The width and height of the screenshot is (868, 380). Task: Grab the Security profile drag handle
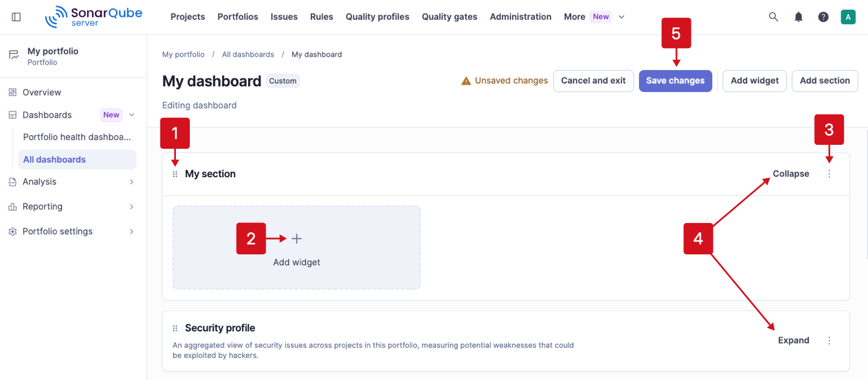175,328
